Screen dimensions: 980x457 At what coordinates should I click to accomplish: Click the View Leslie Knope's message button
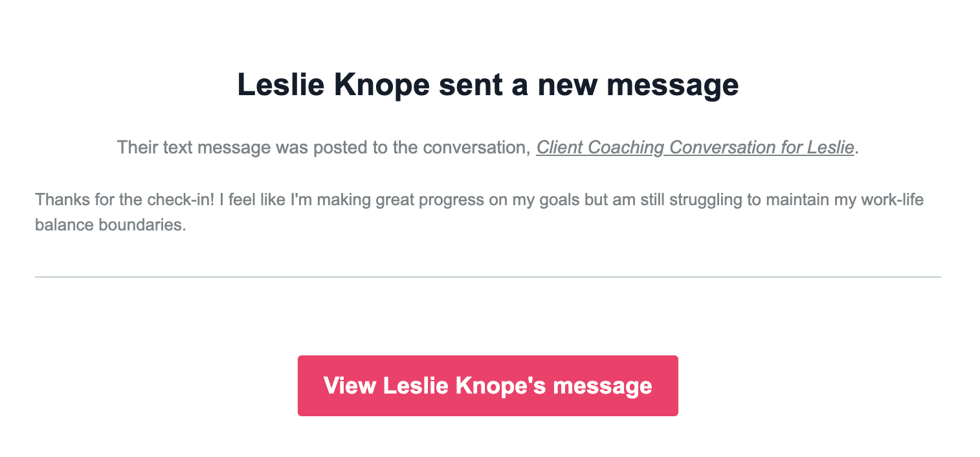487,386
